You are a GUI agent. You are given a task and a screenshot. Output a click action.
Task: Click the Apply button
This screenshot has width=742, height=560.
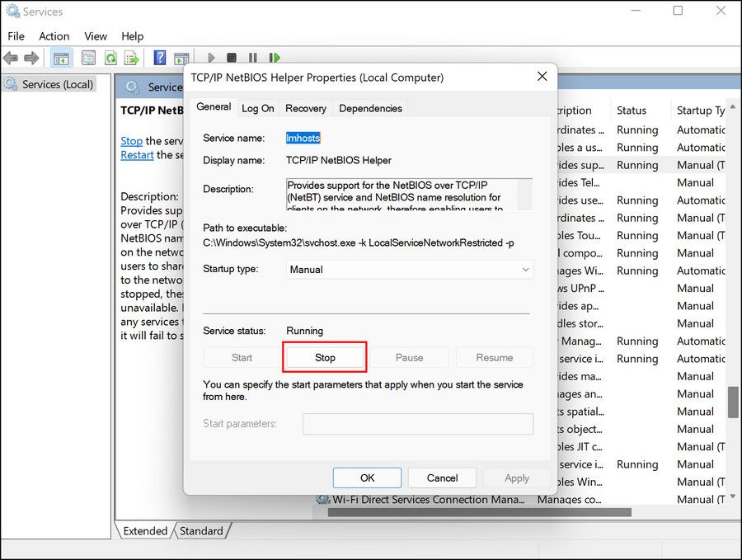517,478
